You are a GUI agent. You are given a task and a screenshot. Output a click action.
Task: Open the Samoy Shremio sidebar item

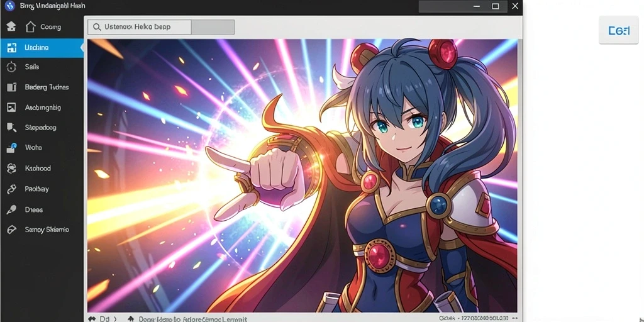coord(42,230)
